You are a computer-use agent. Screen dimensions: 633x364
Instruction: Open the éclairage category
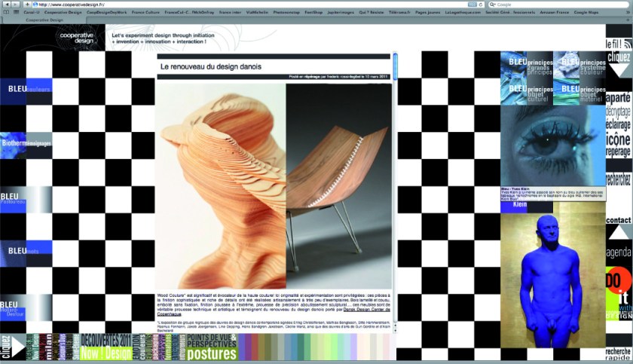618,124
